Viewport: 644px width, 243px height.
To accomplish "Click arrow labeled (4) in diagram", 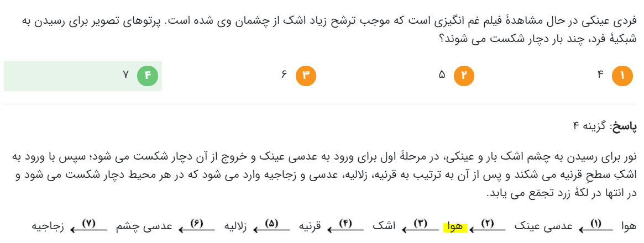I will tap(346, 226).
